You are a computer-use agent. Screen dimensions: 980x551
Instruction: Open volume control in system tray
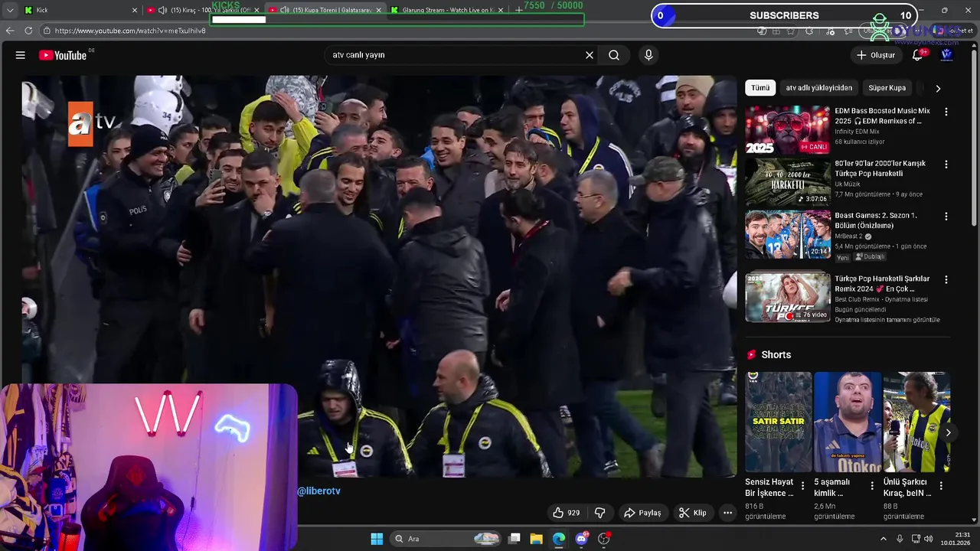(929, 539)
